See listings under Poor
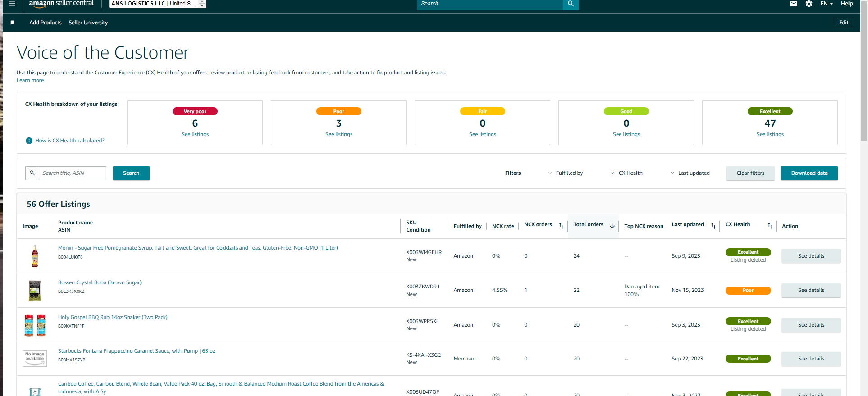The image size is (868, 396). tap(339, 134)
